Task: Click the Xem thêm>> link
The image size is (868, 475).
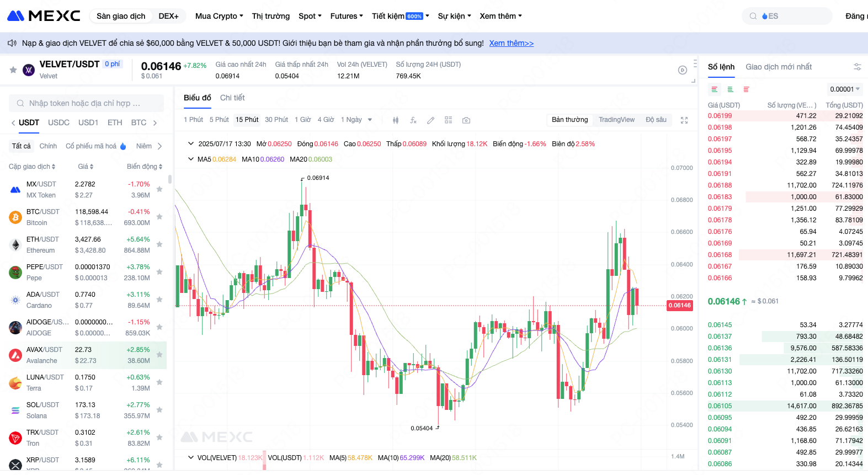Action: (512, 43)
